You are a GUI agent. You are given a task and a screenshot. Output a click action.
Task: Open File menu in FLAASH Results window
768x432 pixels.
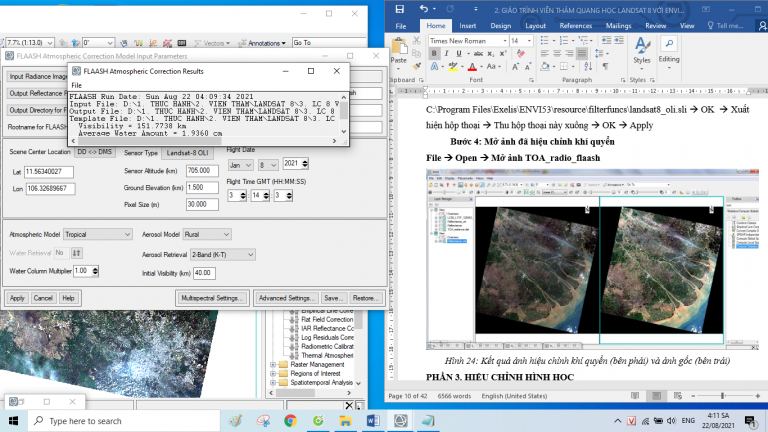[x=76, y=85]
